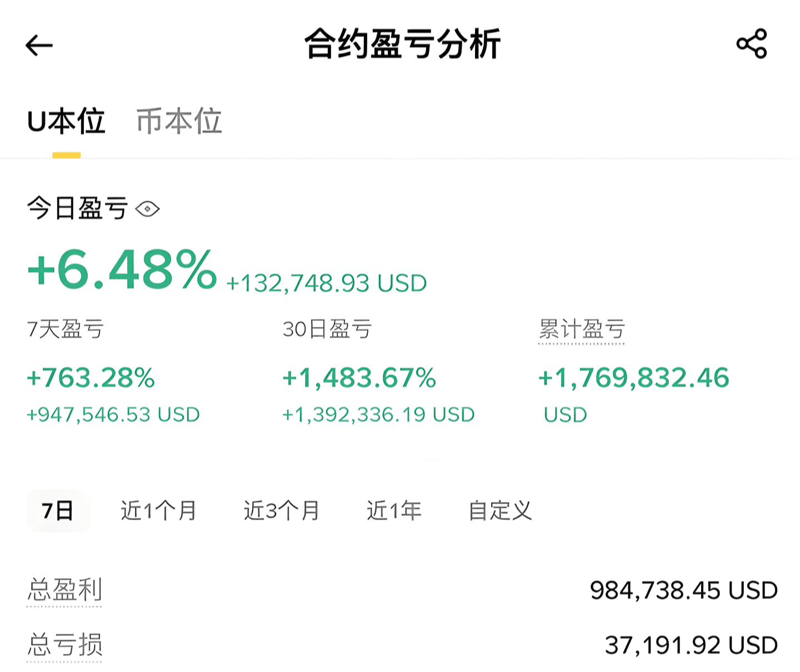Open the share icon
The width and height of the screenshot is (800, 672).
coord(752,44)
